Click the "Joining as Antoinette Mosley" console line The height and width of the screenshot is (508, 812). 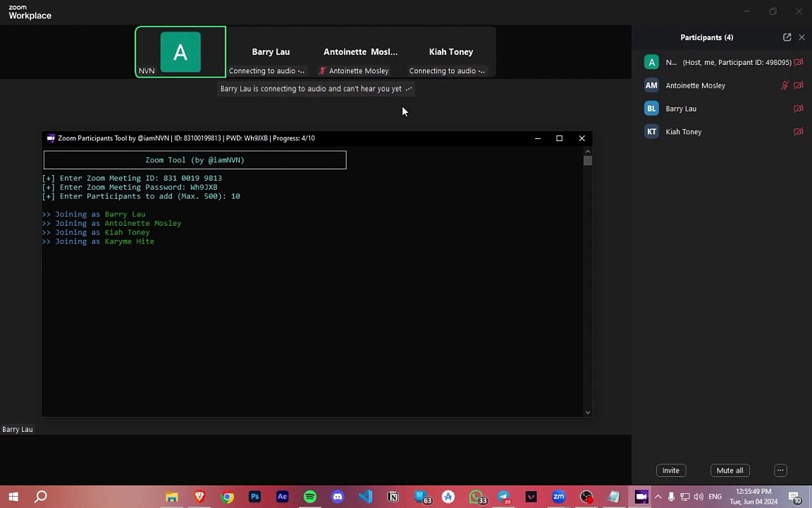coord(112,224)
